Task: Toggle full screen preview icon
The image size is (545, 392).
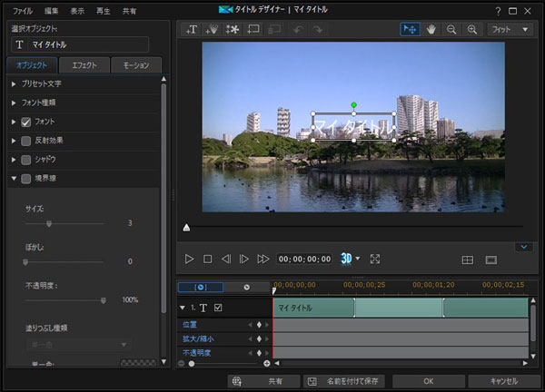Action: click(x=375, y=259)
